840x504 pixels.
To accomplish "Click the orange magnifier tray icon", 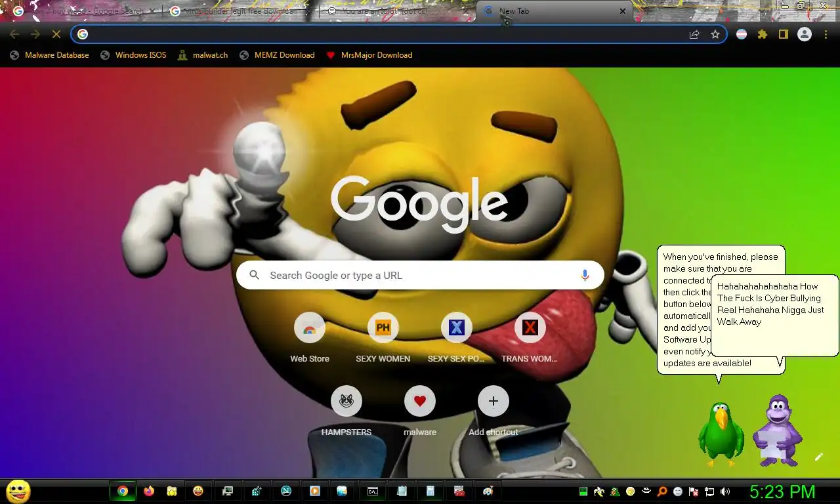I will pos(662,492).
